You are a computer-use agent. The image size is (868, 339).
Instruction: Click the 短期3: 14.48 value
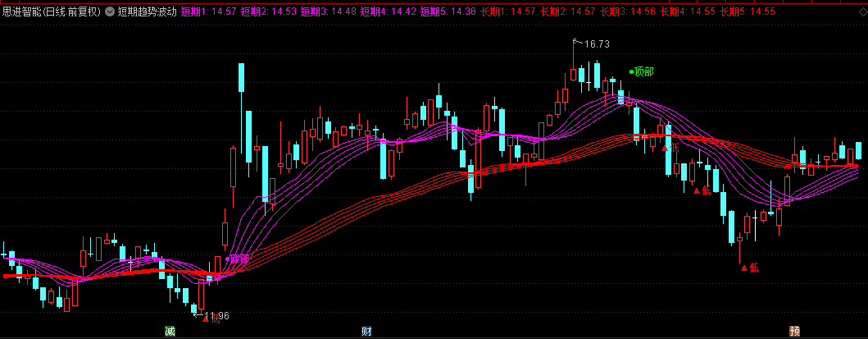tap(329, 11)
